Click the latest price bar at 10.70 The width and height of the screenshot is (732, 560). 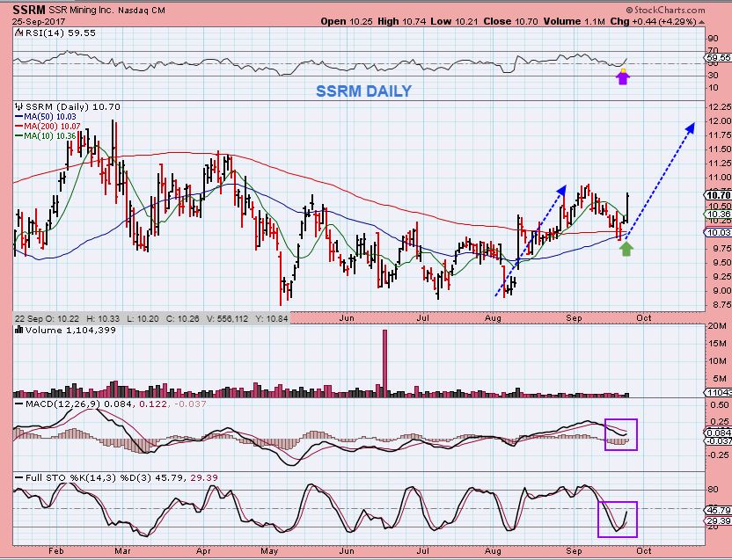[x=627, y=208]
